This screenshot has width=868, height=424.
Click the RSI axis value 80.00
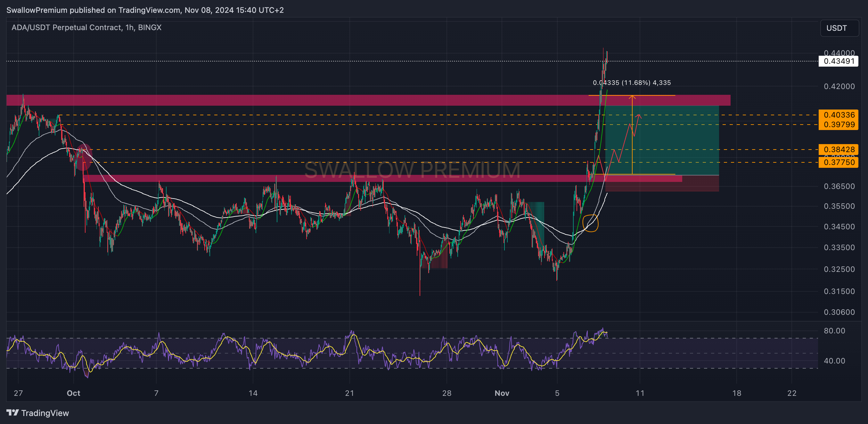coord(834,331)
